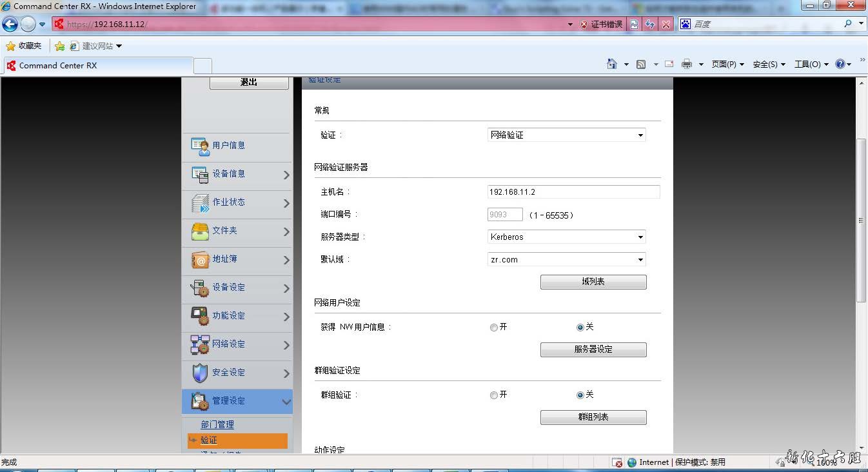Viewport: 868px width, 472px height.
Task: Click the 群组列表 button
Action: pyautogui.click(x=593, y=417)
